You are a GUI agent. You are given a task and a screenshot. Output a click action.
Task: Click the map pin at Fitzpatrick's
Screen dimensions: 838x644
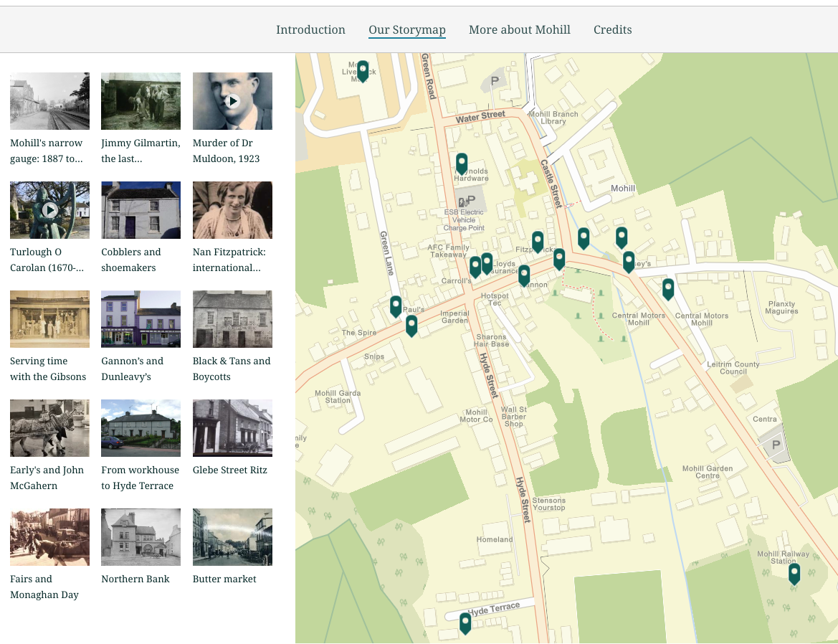[x=538, y=241]
